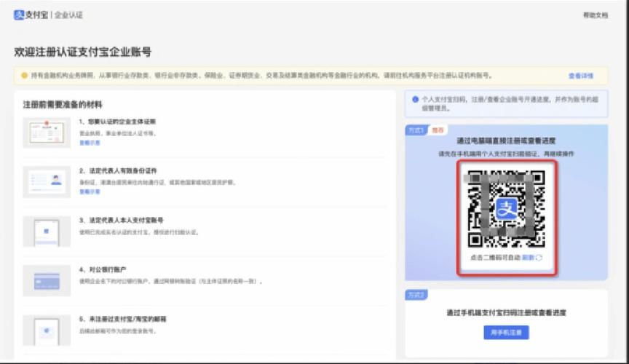
Task: Click the Alipay account thumbnail for item 3
Action: (47, 232)
